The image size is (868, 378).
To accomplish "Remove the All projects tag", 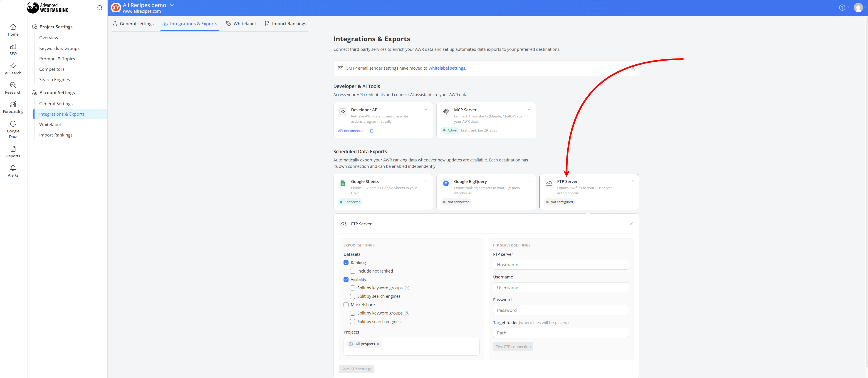I will pyautogui.click(x=378, y=344).
